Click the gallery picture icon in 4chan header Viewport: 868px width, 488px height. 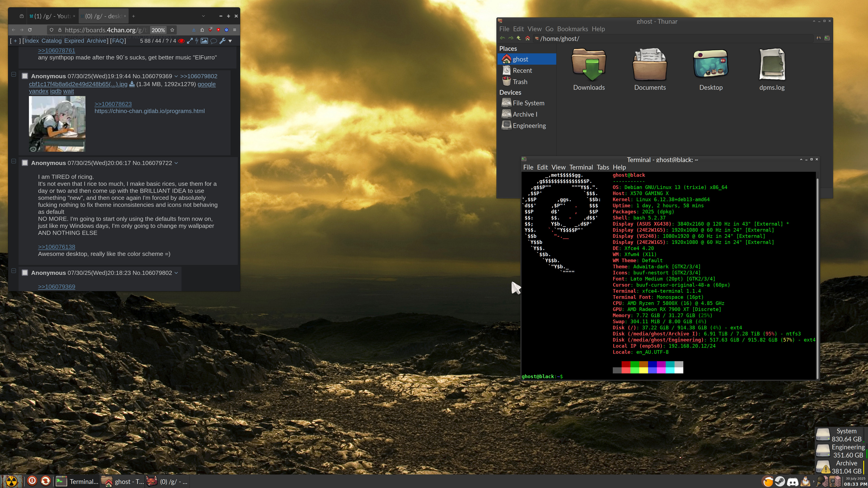pyautogui.click(x=204, y=41)
